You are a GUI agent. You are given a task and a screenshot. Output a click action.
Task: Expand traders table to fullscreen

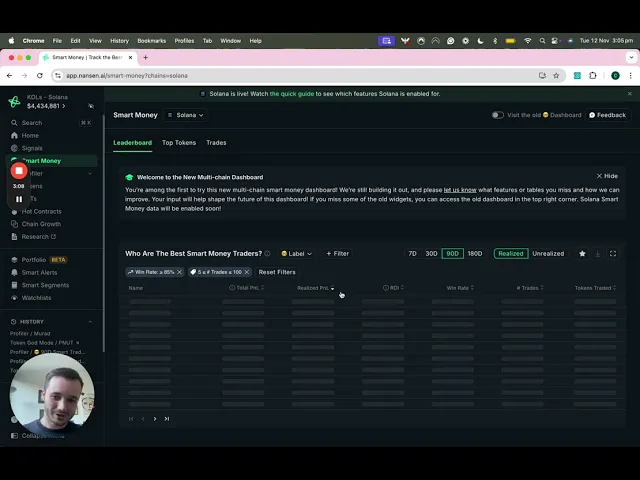[x=613, y=254]
